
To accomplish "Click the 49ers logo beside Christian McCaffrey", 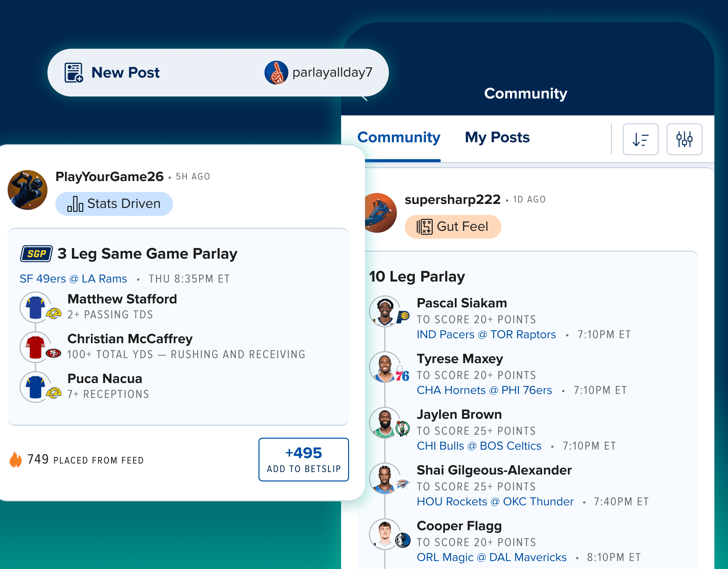I will tap(53, 353).
